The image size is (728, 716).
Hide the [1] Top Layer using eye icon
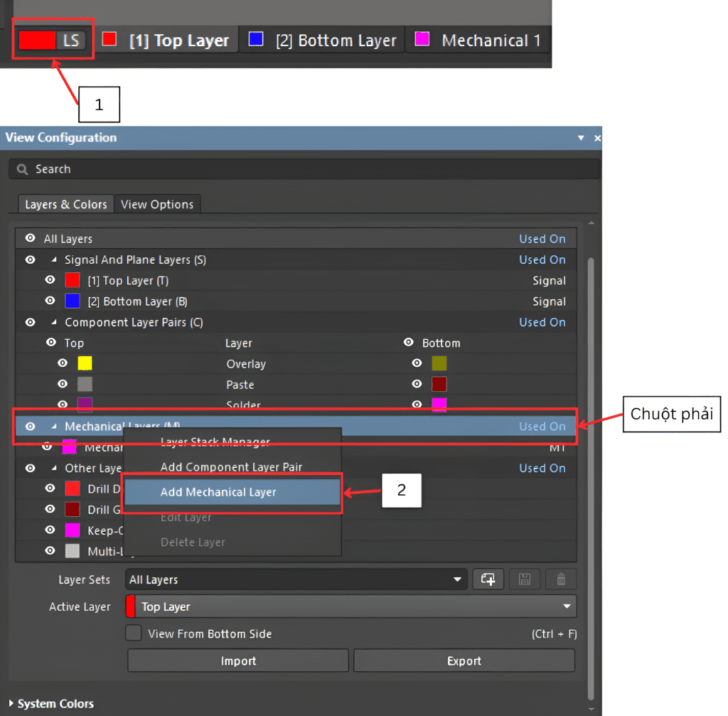(50, 280)
